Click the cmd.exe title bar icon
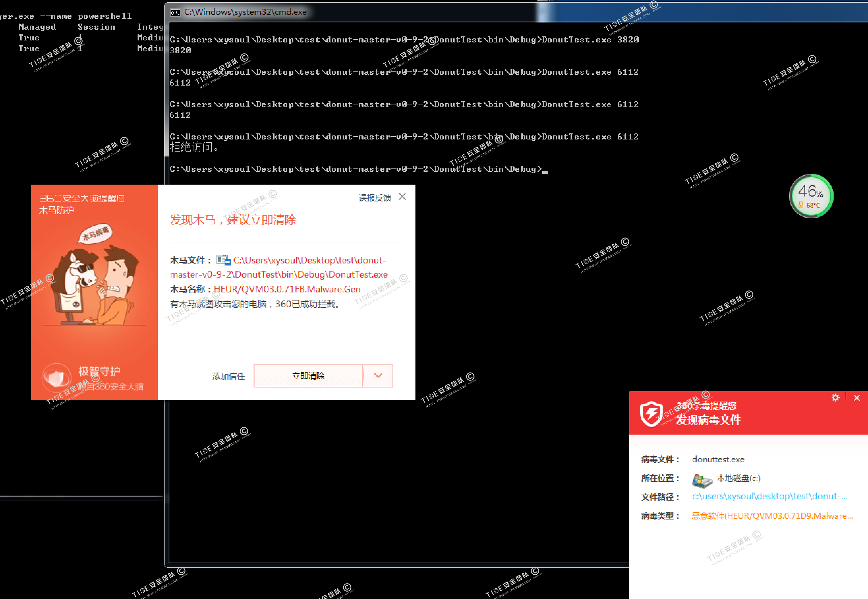Screen dimensions: 868x599 pos(175,12)
